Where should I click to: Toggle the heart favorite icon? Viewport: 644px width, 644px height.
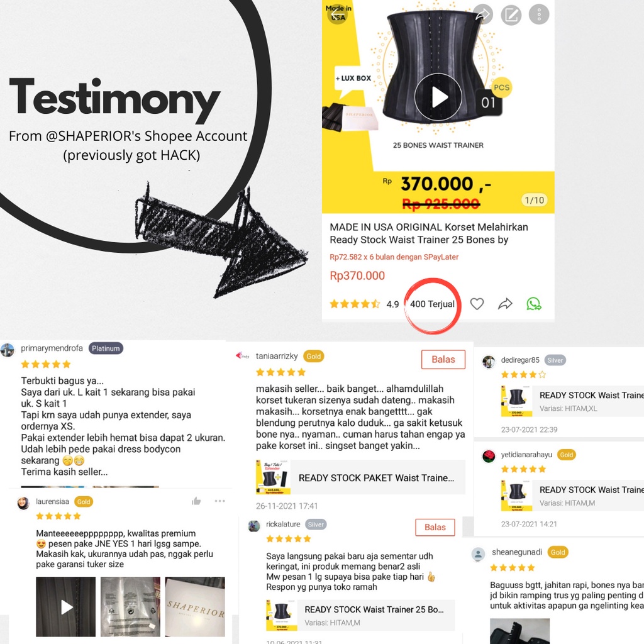pos(477,304)
